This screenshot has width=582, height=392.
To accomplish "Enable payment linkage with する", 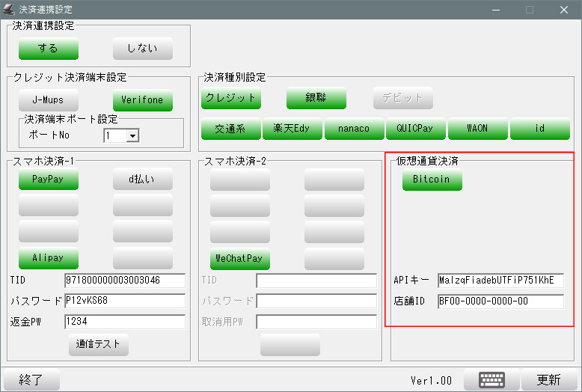I will [49, 49].
